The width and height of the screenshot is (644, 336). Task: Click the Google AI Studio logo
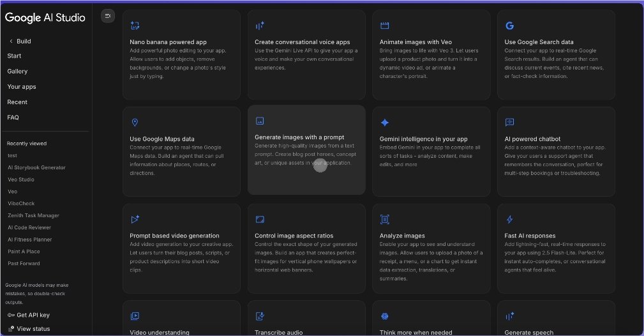[45, 18]
